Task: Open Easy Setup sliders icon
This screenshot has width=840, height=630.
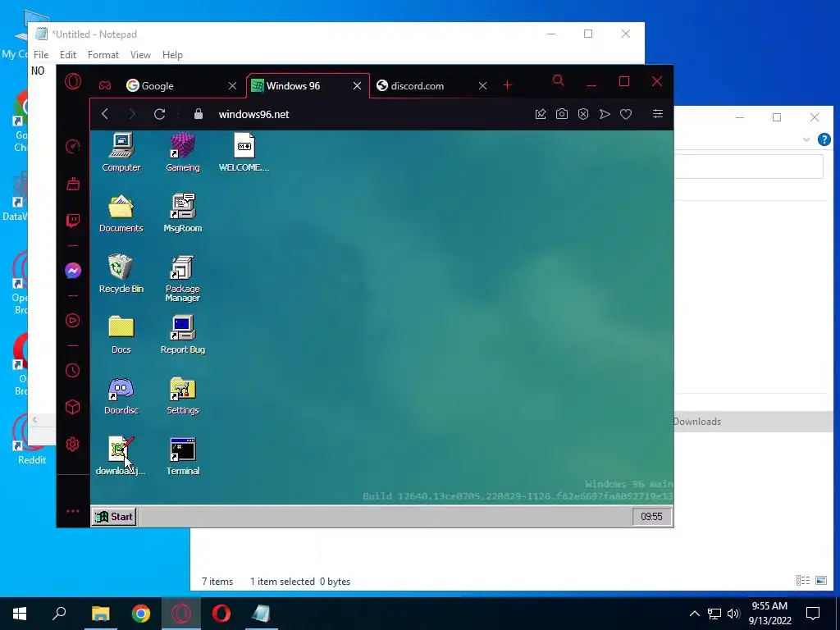Action: tap(658, 113)
